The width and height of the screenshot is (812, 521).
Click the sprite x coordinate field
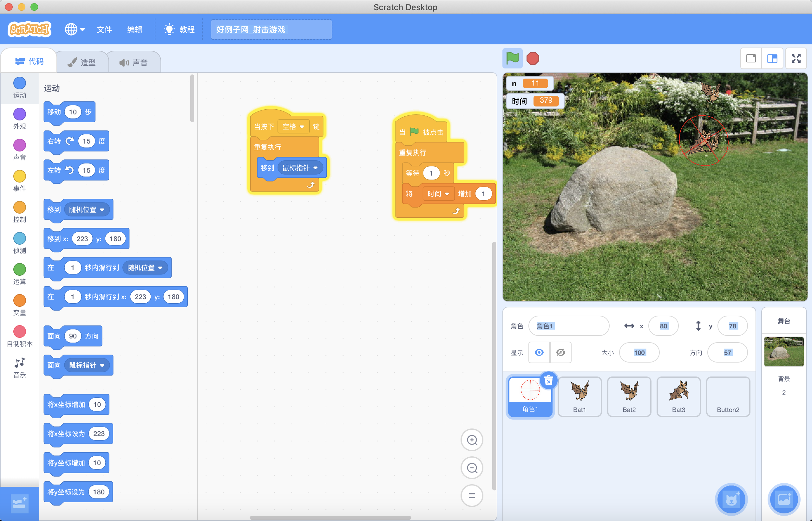coord(663,326)
